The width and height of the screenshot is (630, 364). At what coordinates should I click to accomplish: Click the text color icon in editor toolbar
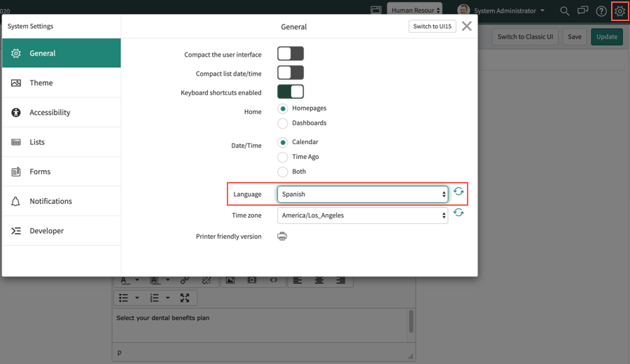click(x=124, y=281)
